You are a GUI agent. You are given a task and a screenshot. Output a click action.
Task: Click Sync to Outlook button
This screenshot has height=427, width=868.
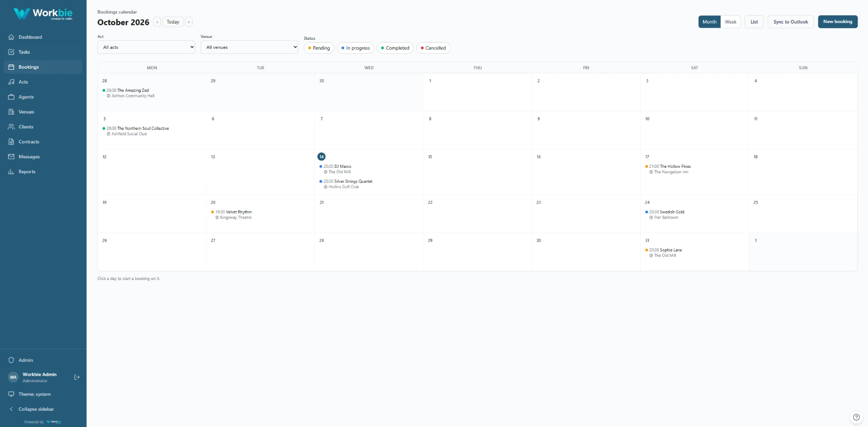791,22
